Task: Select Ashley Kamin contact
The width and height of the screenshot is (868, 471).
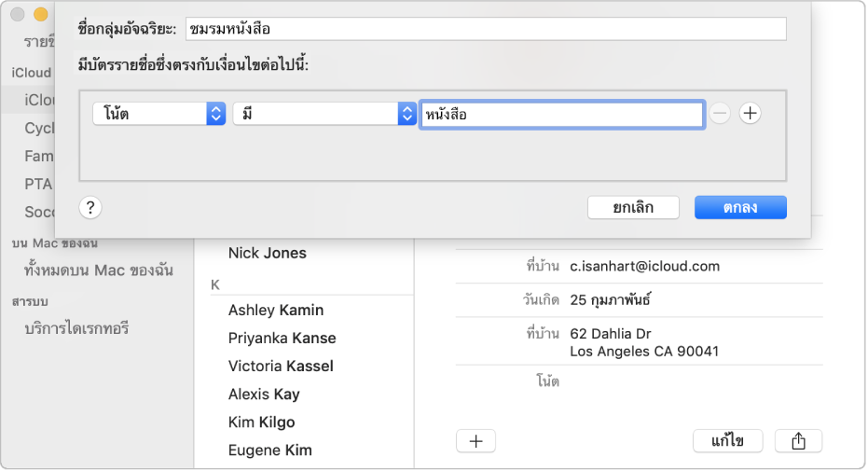Action: 276,310
